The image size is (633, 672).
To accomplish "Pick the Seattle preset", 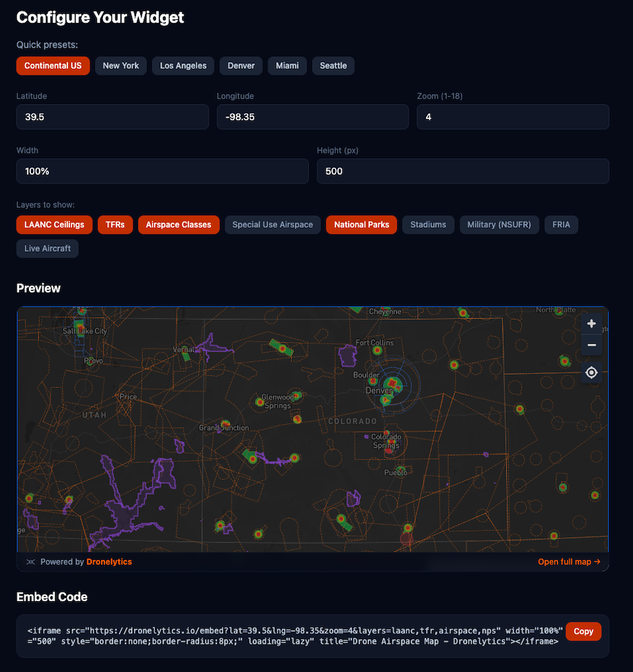I will tap(333, 65).
